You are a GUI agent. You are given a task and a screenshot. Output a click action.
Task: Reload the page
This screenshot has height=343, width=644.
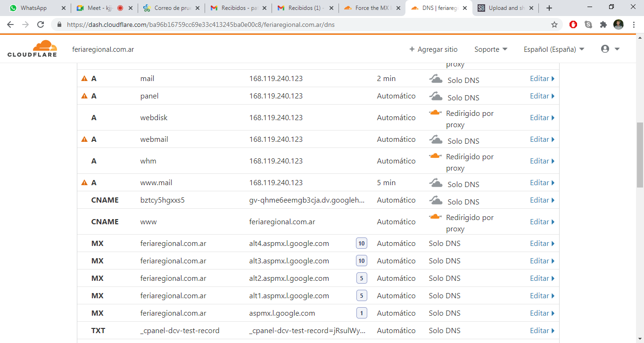click(41, 24)
